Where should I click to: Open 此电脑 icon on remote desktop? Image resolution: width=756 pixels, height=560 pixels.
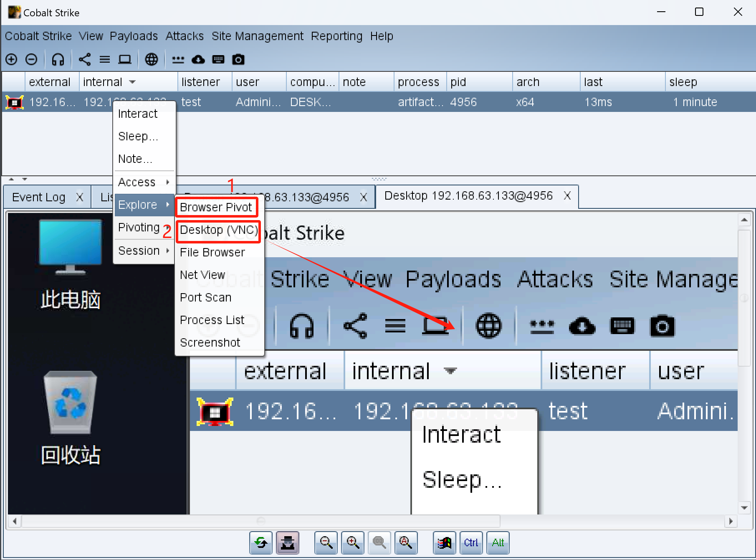point(71,264)
